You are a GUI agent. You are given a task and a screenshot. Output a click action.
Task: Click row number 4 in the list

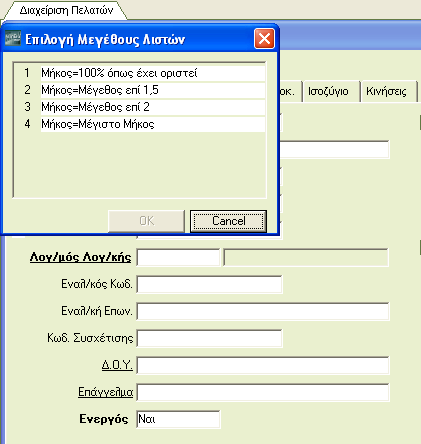(x=27, y=124)
